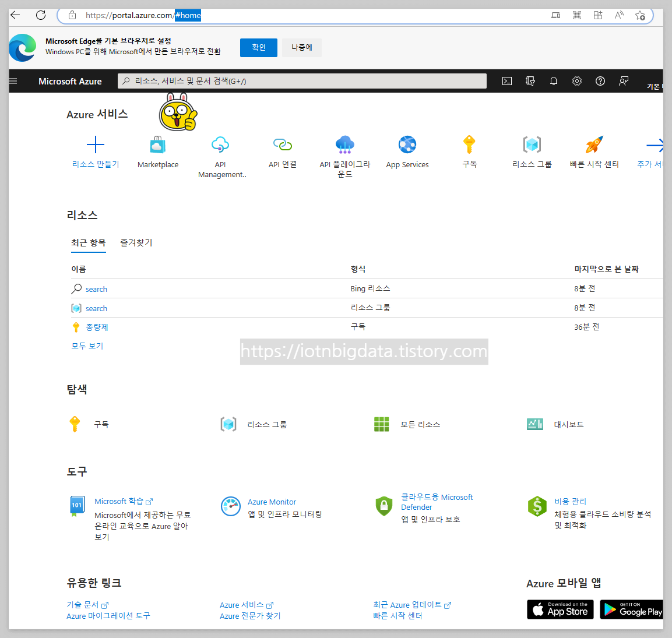This screenshot has width=672, height=638.
Task: Open the Azure 마이그레이션 도구 link
Action: coord(108,616)
